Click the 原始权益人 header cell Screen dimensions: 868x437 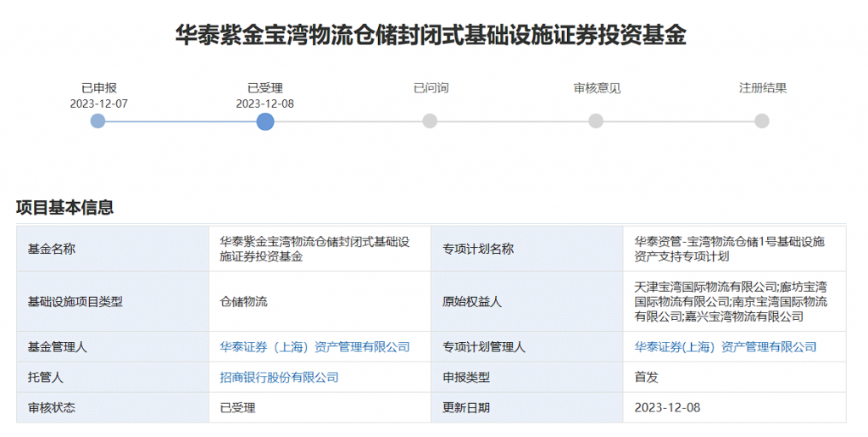pyautogui.click(x=527, y=301)
